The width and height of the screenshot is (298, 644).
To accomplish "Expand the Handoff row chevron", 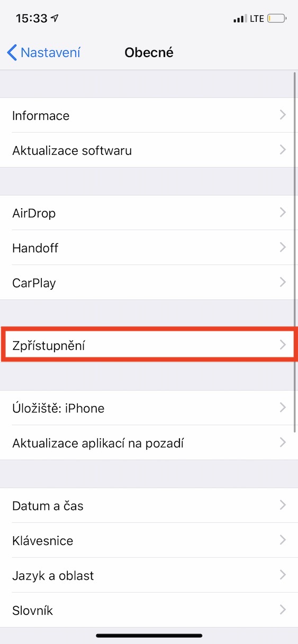I will (x=283, y=247).
